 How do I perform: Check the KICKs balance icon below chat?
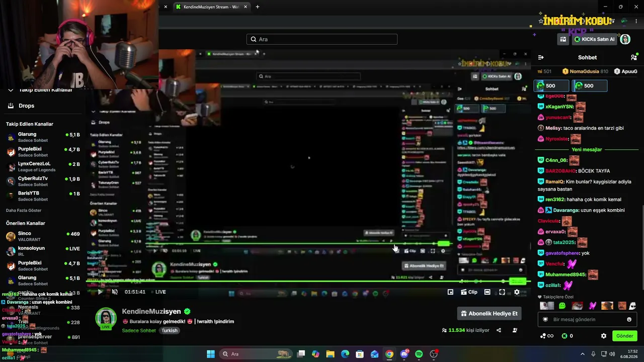pos(565,336)
